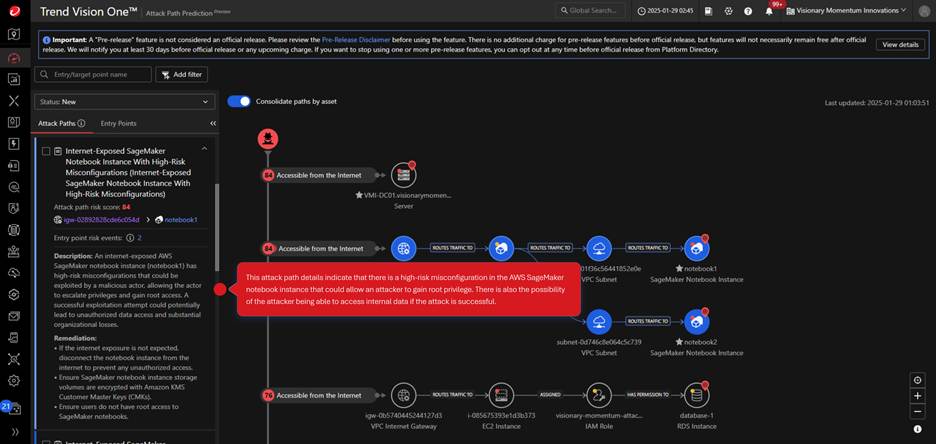This screenshot has width=936, height=444.
Task: Click the red attacker icon atop the graph
Action: coord(268,139)
